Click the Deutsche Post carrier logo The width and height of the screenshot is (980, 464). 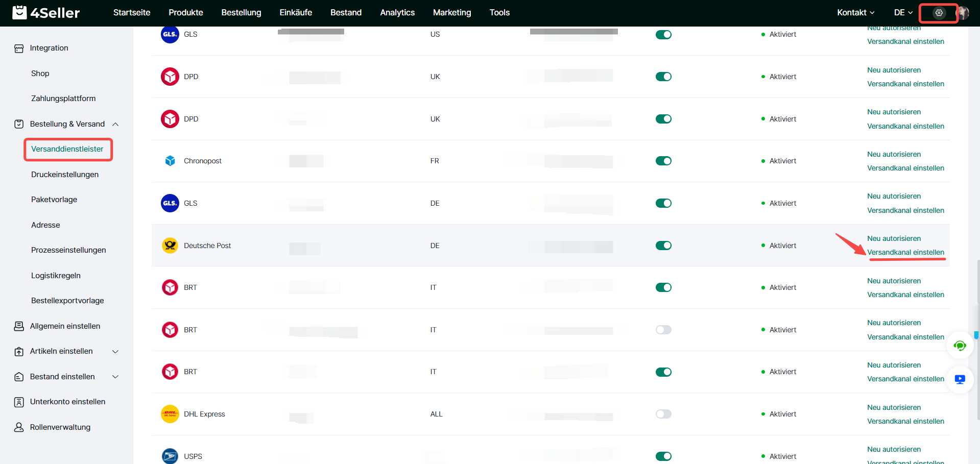click(x=170, y=246)
